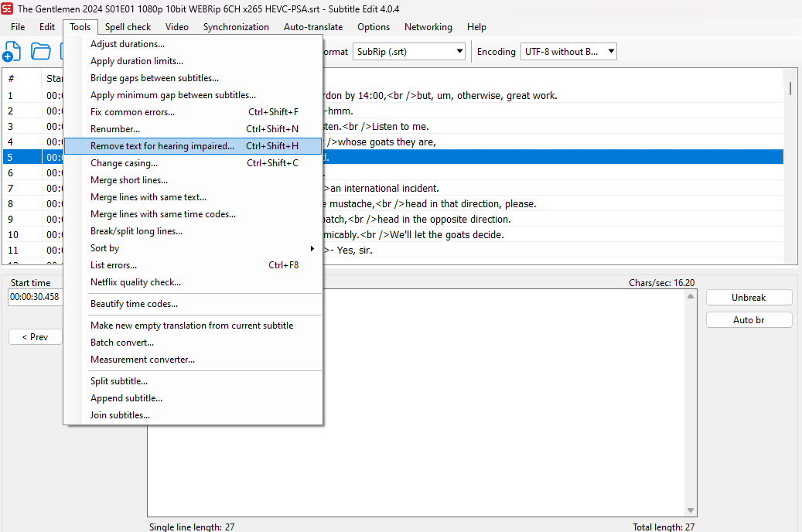Choose Remove text for hearing impaired
This screenshot has height=532, width=802.
click(x=193, y=146)
